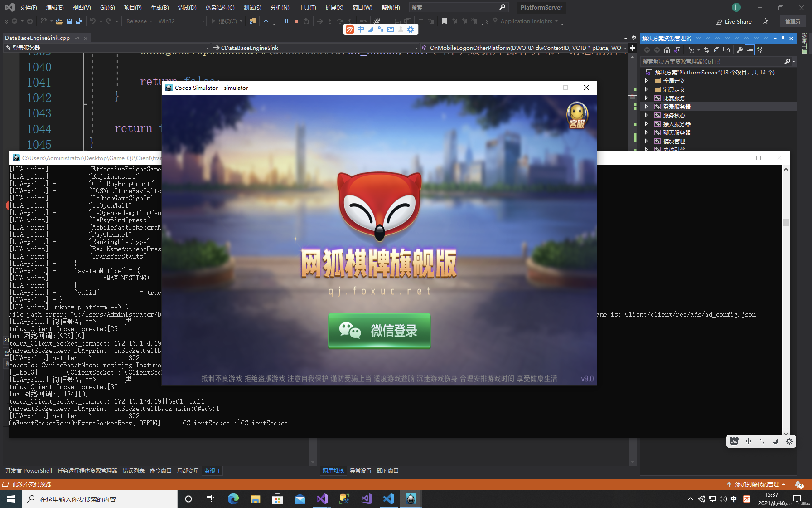Click the Sync with Active Document icon

706,50
